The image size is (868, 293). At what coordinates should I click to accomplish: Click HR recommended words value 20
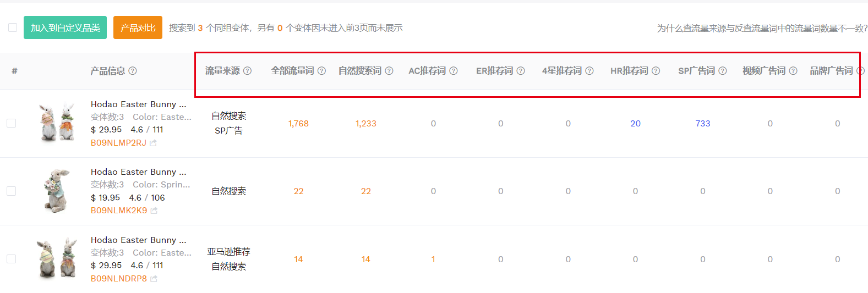click(636, 124)
